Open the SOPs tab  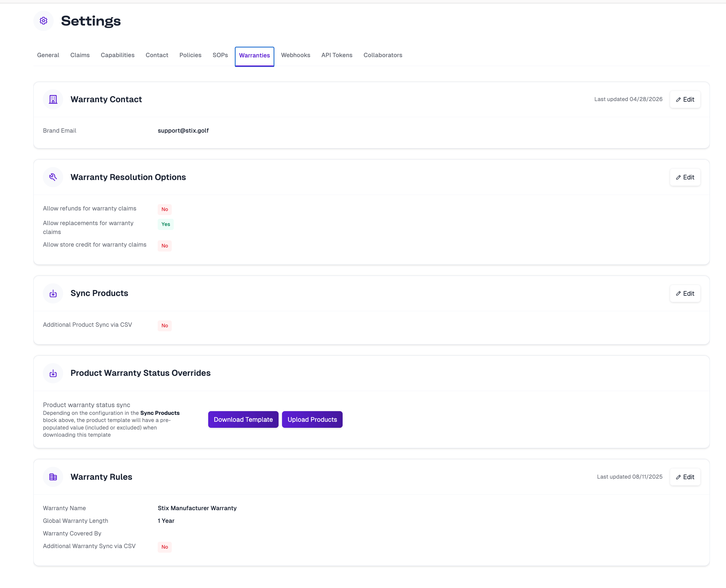pos(220,55)
